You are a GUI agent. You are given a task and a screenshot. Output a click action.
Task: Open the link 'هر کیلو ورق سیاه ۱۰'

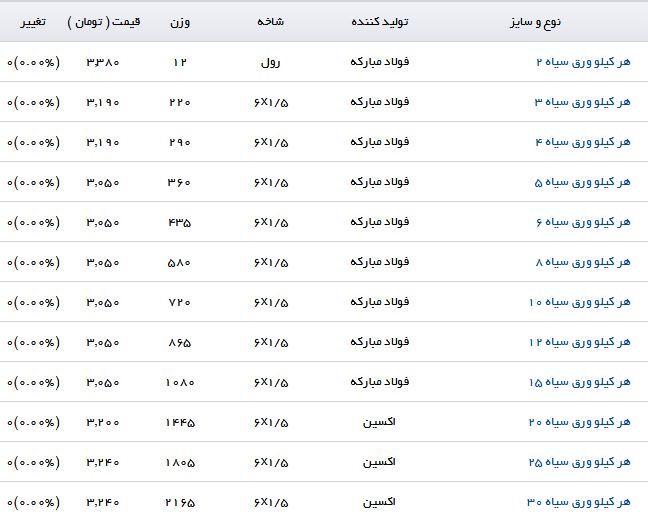tap(580, 303)
